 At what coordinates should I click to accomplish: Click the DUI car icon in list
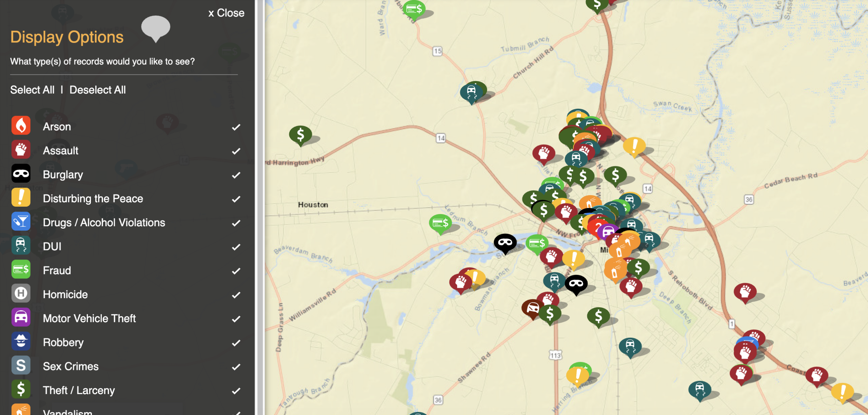coord(21,246)
